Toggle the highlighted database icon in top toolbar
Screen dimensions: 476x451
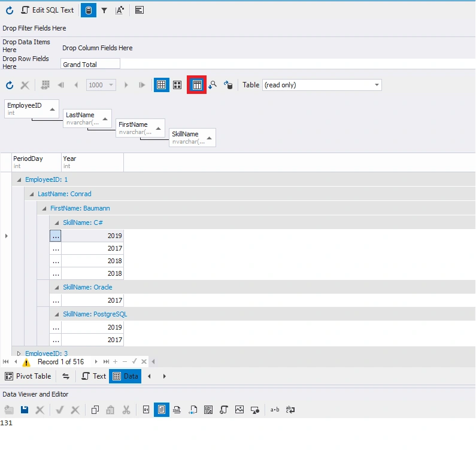(x=89, y=10)
